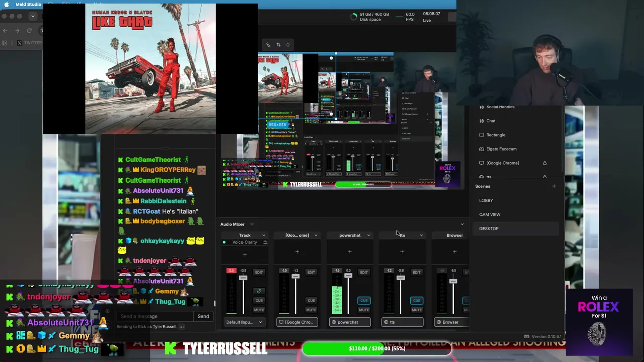Add a new audio track in Audio Mixer
Image resolution: width=644 pixels, height=362 pixels.
point(252,224)
